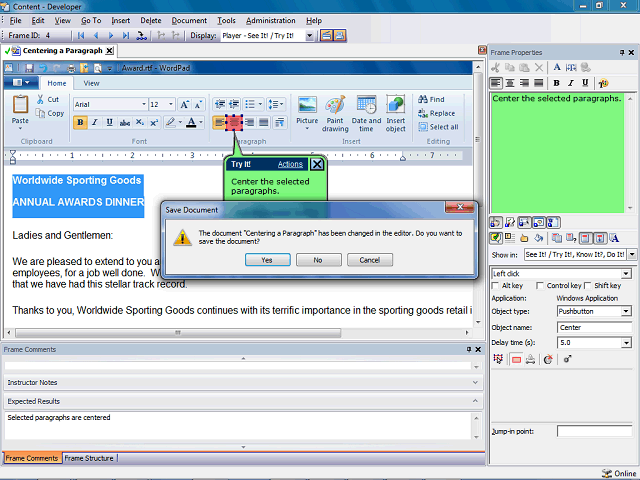Go to the next frame
This screenshot has height=480, width=640.
[x=111, y=36]
